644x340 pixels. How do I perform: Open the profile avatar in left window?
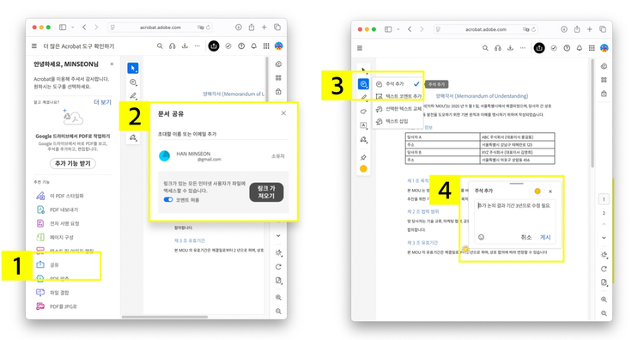pyautogui.click(x=278, y=46)
